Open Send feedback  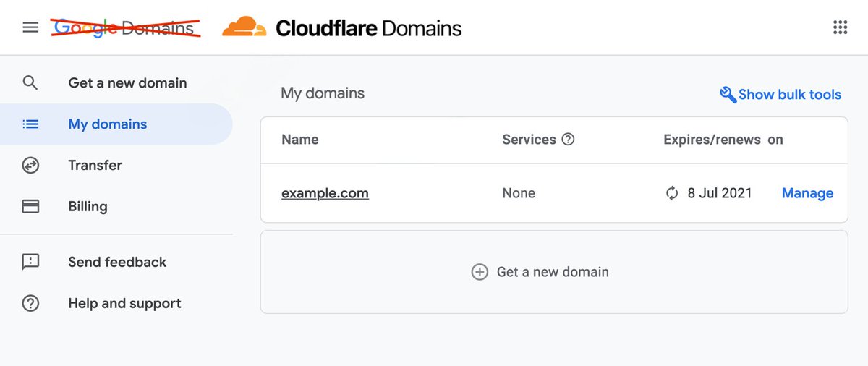click(x=117, y=262)
